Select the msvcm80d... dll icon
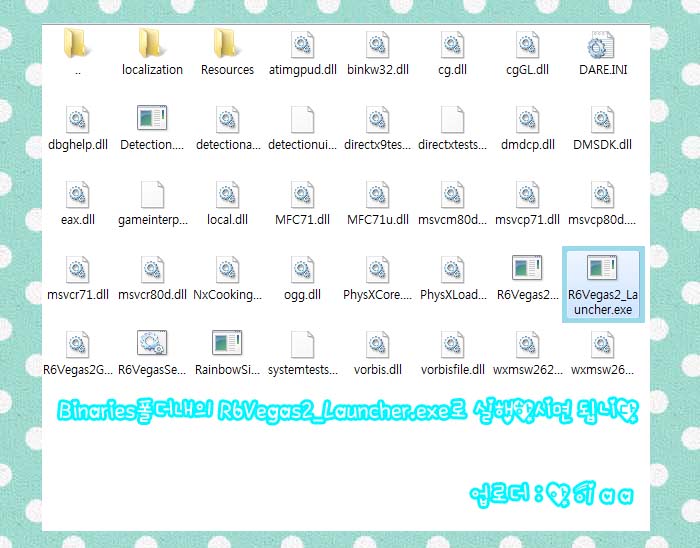This screenshot has width=700, height=548. click(x=453, y=195)
